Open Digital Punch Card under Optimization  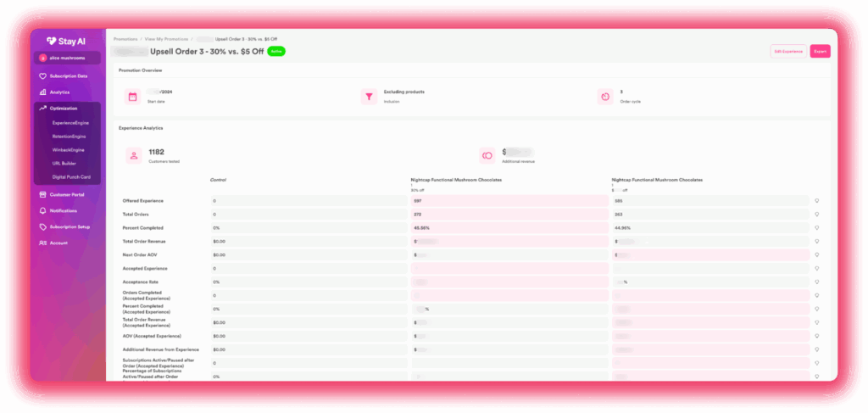(x=70, y=177)
